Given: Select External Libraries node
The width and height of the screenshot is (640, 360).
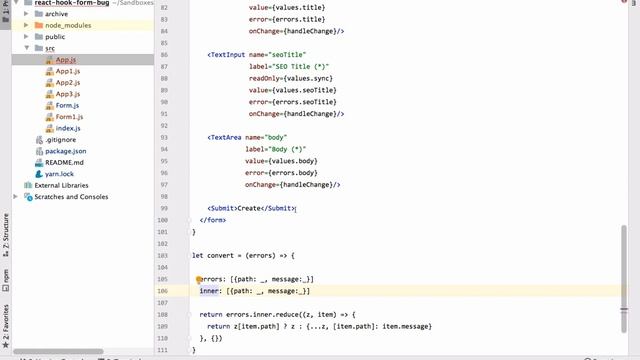Looking at the screenshot, I should pyautogui.click(x=61, y=185).
